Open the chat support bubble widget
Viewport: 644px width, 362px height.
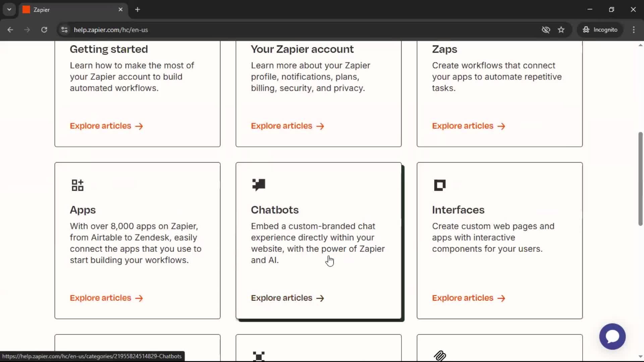click(x=612, y=336)
